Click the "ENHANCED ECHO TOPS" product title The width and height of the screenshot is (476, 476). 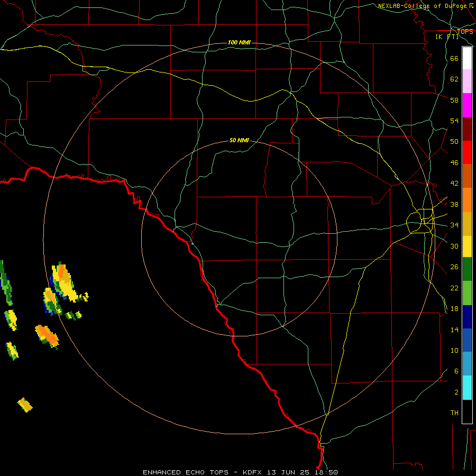pyautogui.click(x=186, y=472)
